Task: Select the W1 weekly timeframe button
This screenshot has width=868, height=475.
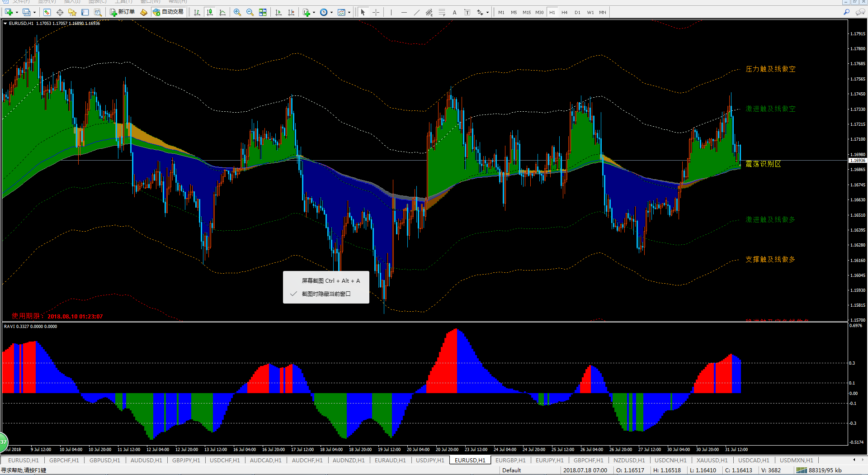Action: click(590, 12)
